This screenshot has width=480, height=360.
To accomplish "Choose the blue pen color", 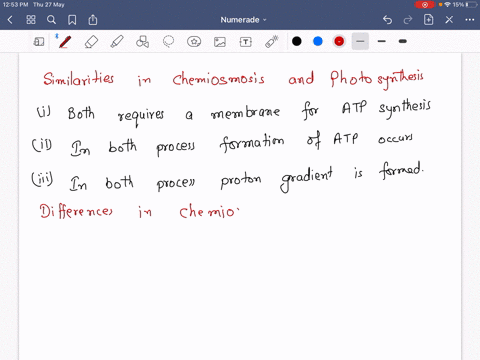I will [318, 41].
